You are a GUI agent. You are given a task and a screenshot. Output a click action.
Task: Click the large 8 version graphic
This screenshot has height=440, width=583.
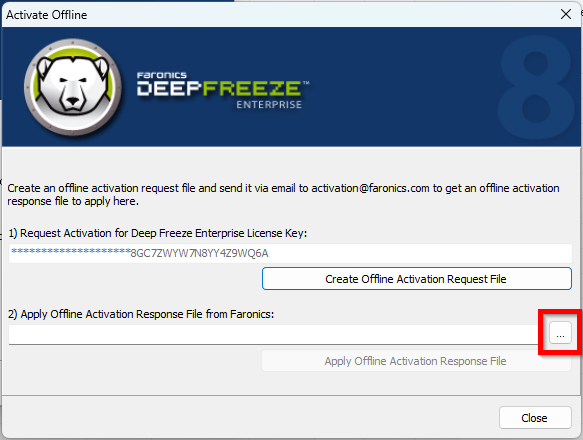coord(537,87)
